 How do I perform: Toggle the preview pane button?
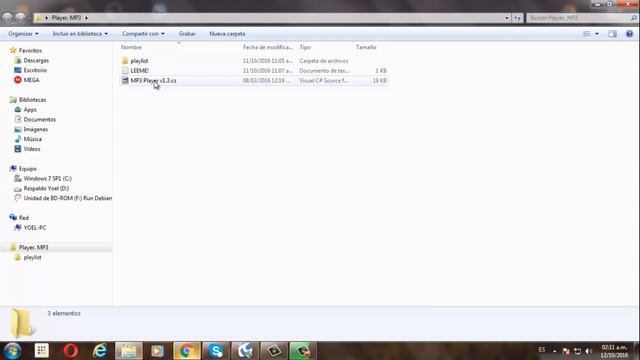[x=612, y=34]
